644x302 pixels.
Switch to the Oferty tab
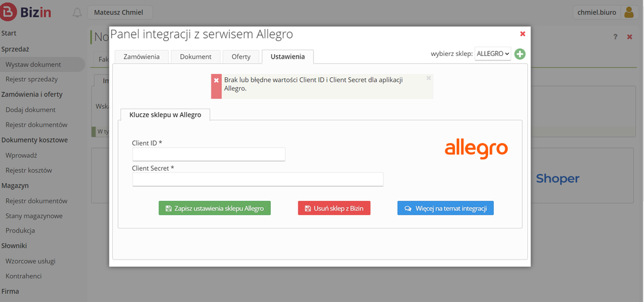tap(241, 57)
